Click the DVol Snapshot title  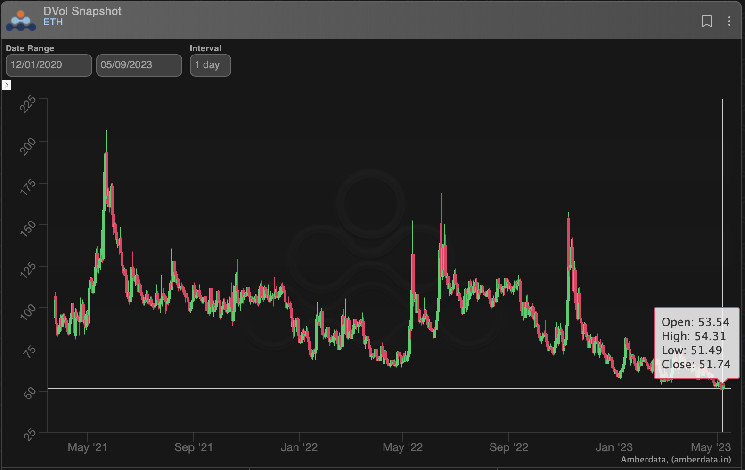pyautogui.click(x=82, y=11)
